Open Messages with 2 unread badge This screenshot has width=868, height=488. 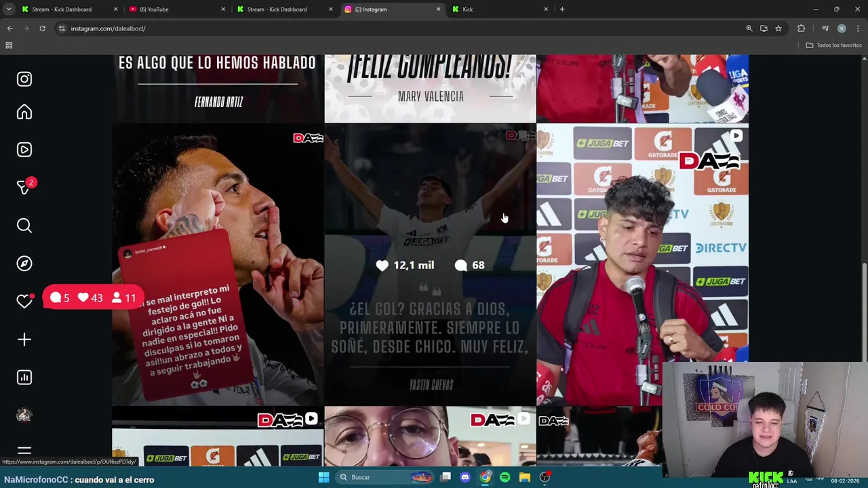24,188
